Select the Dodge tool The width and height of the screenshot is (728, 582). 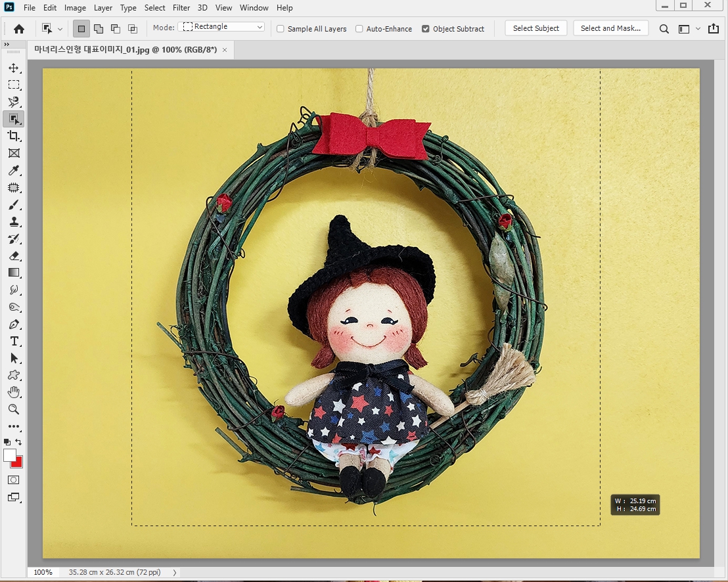coord(13,307)
